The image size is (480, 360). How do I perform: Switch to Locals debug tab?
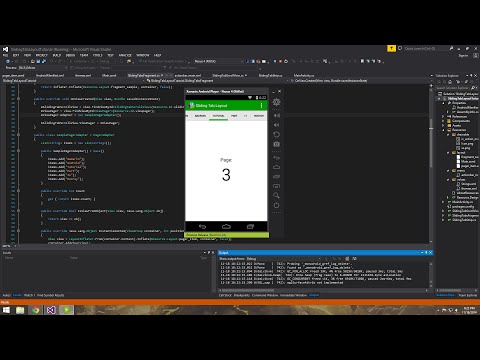[17, 295]
